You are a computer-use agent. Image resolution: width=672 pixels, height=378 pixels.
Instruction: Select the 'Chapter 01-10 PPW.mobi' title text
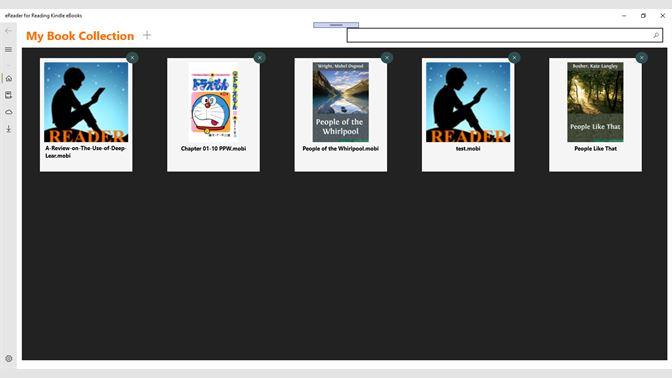coord(213,149)
